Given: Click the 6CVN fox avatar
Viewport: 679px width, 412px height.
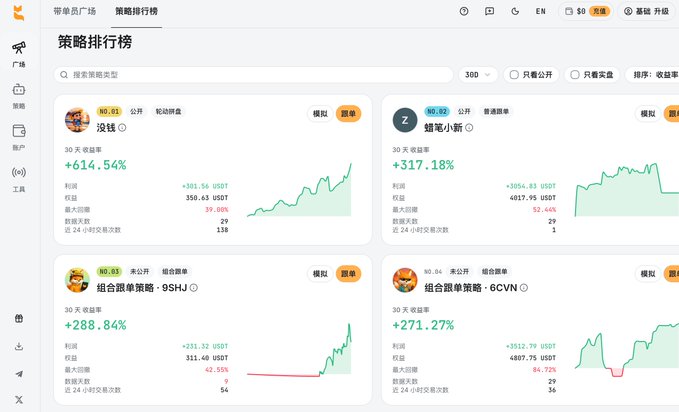Looking at the screenshot, I should [x=405, y=280].
